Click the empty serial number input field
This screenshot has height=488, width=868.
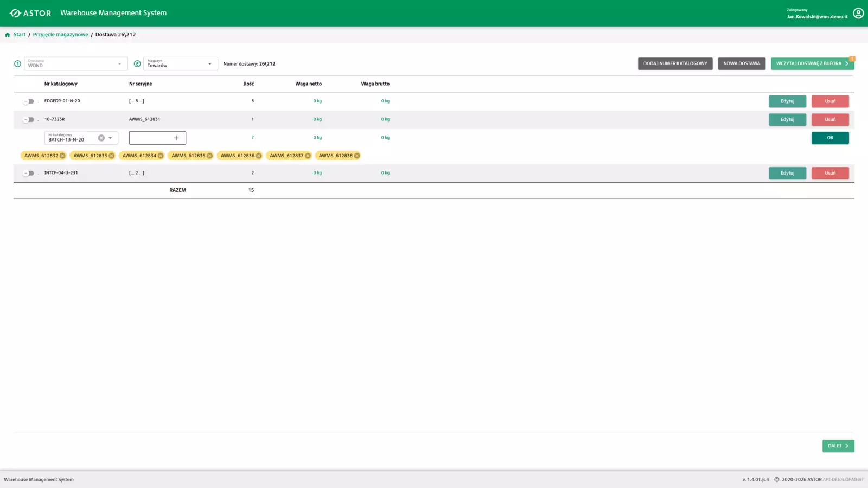coord(150,138)
